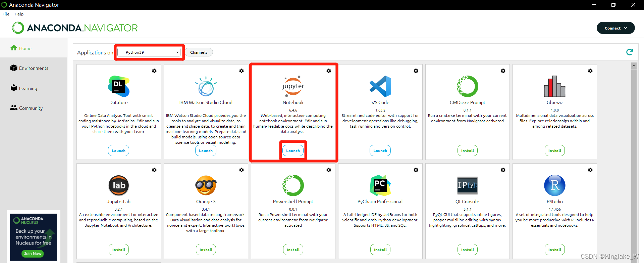
Task: Install PyCharm Professional
Action: coord(380,250)
